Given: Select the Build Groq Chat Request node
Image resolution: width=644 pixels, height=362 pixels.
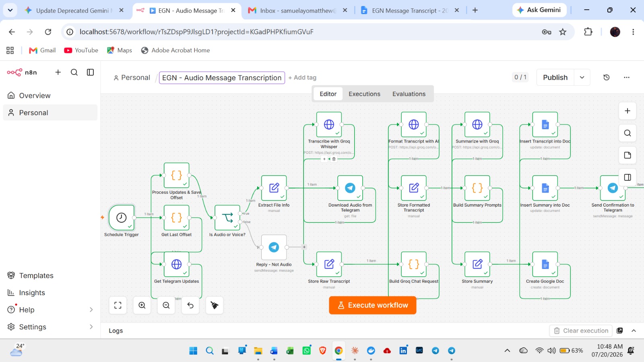Looking at the screenshot, I should pos(414,264).
